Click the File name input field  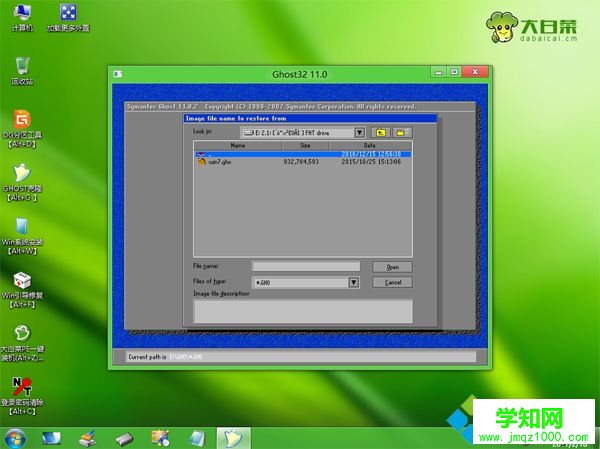point(306,266)
